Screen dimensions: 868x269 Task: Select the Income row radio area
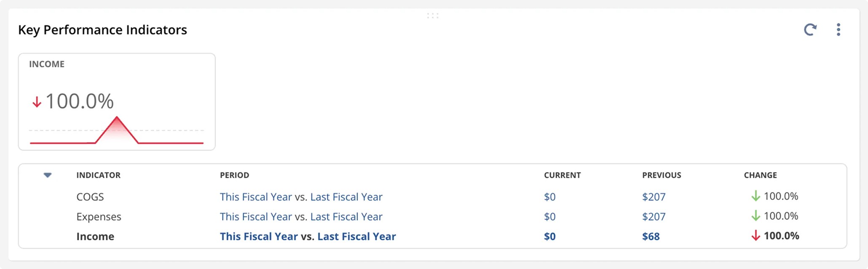coord(48,236)
